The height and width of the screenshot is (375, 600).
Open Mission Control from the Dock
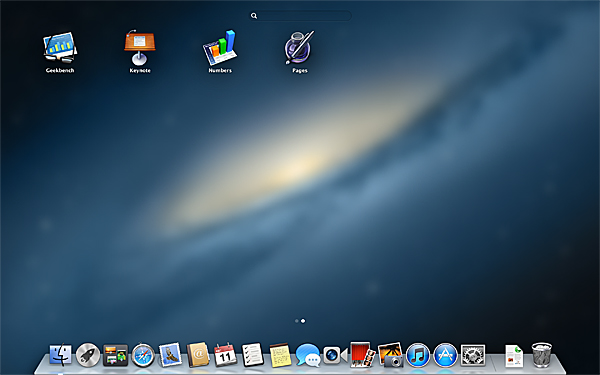pyautogui.click(x=115, y=355)
